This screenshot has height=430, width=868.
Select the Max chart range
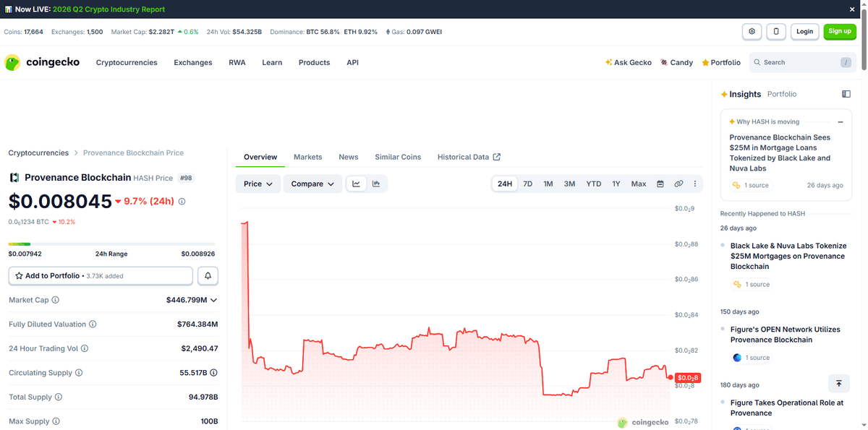(x=639, y=184)
